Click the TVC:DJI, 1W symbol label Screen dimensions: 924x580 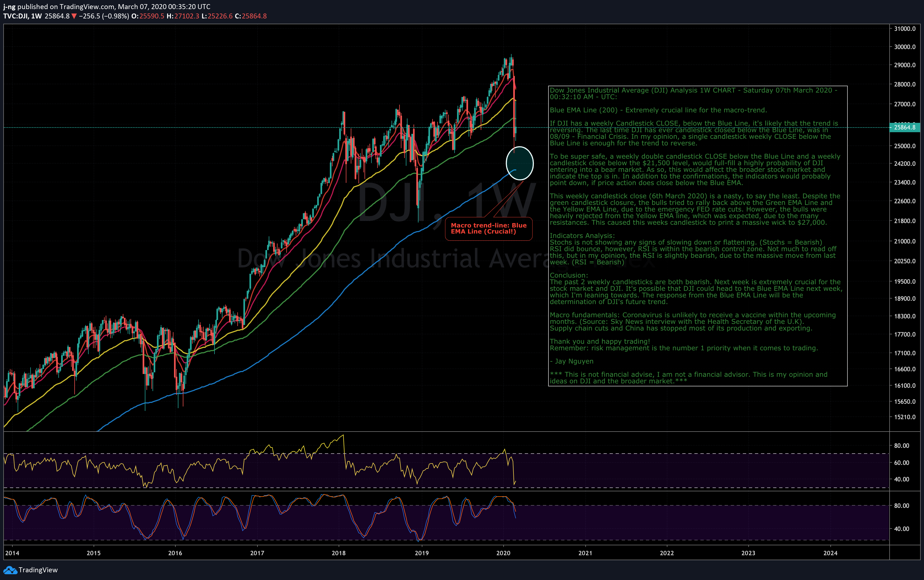(x=22, y=16)
